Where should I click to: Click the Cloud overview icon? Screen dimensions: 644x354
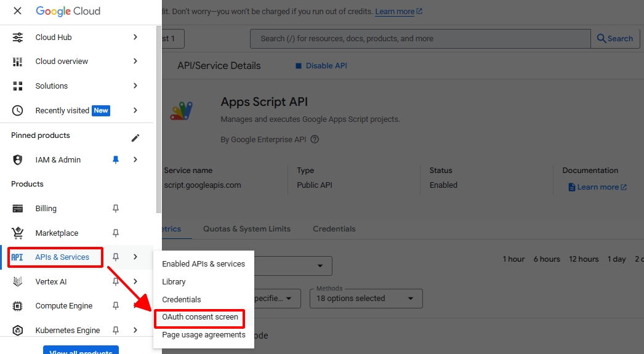coord(18,62)
